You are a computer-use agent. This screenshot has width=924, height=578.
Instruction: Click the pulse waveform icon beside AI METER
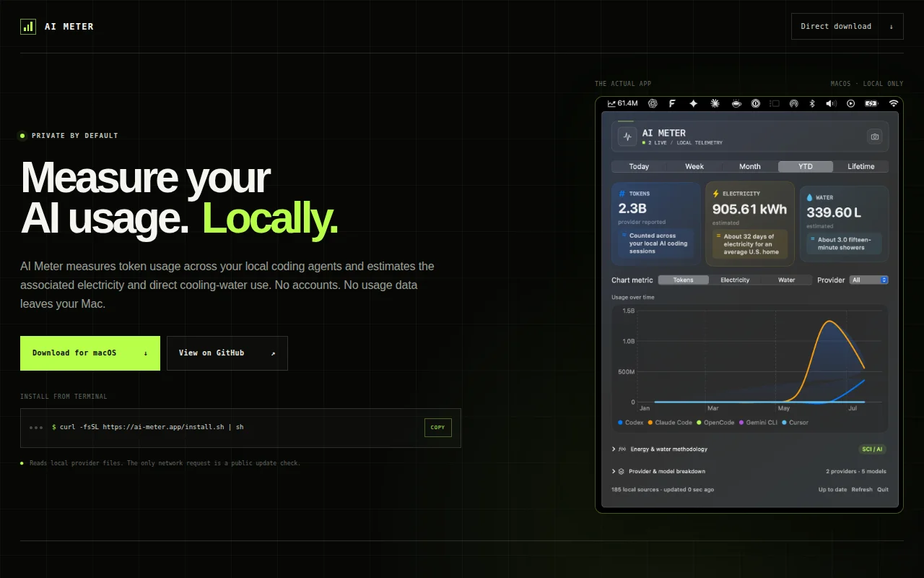627,137
